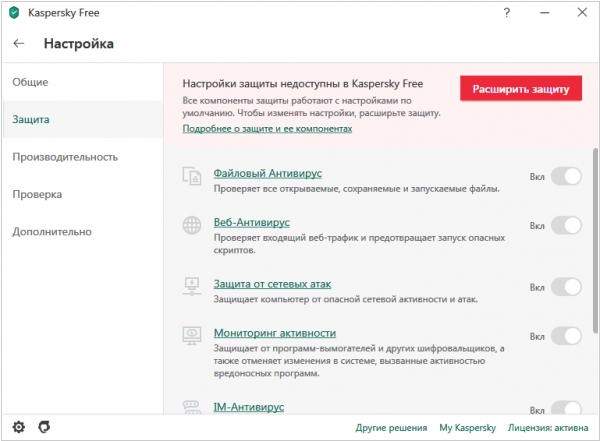Close the Kaspersky Free window
The image size is (600, 441).
click(x=582, y=13)
